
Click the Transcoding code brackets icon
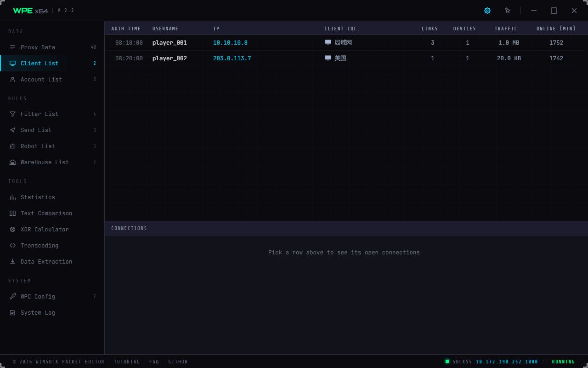tap(13, 246)
